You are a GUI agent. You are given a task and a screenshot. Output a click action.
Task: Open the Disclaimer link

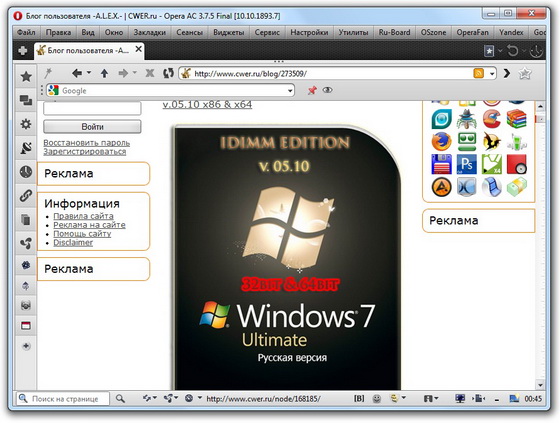pyautogui.click(x=73, y=243)
